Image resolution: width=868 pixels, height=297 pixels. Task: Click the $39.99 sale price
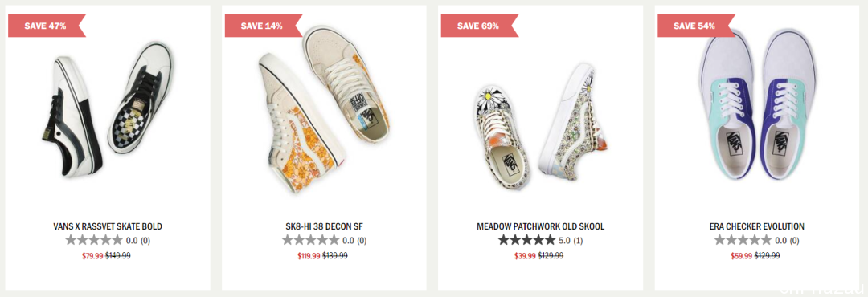point(525,255)
